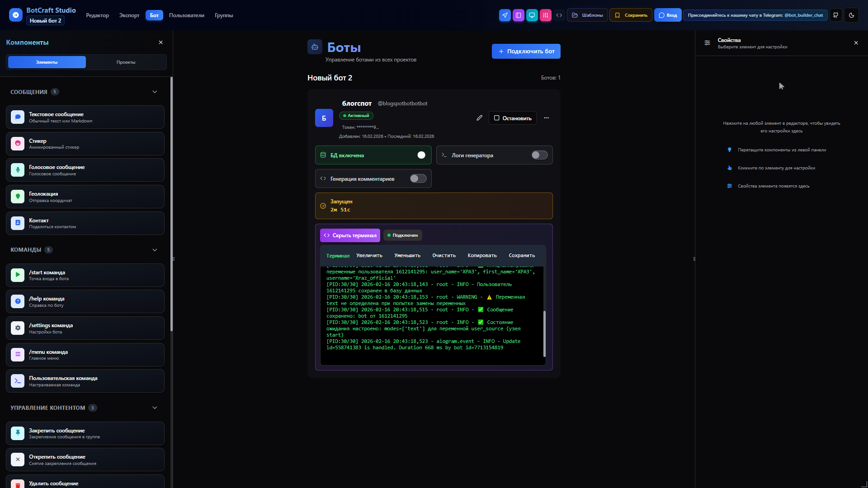Click the Подключить бот button
Image resolution: width=868 pixels, height=488 pixels.
(525, 51)
